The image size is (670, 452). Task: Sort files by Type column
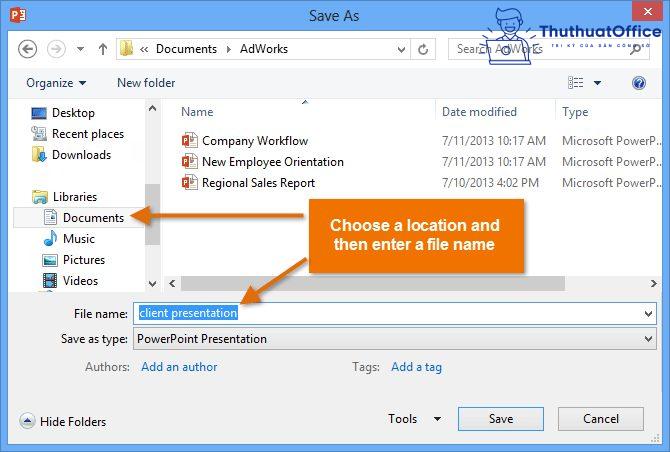(575, 112)
